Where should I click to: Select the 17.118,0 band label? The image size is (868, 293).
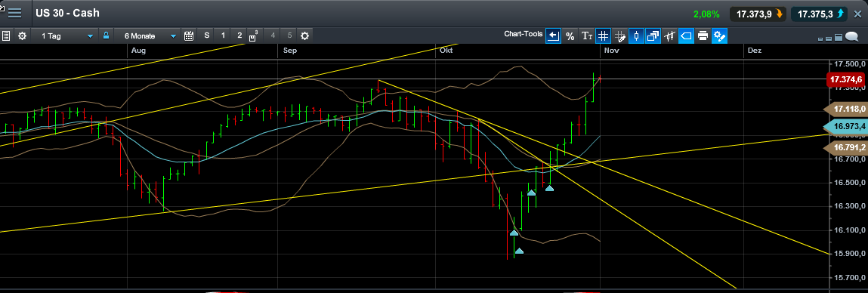tap(846, 109)
